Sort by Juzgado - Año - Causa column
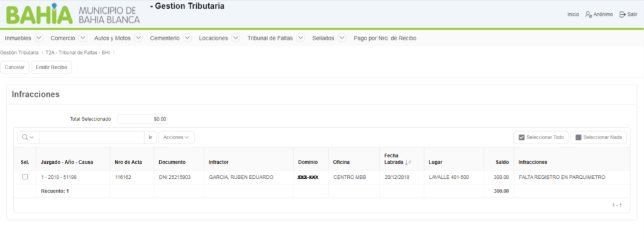 pyautogui.click(x=67, y=162)
